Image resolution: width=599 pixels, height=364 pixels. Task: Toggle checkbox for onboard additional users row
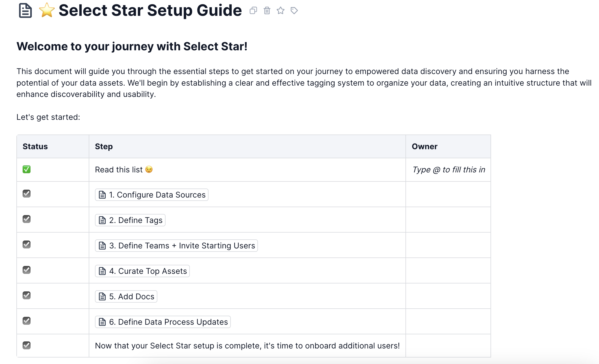tap(27, 345)
